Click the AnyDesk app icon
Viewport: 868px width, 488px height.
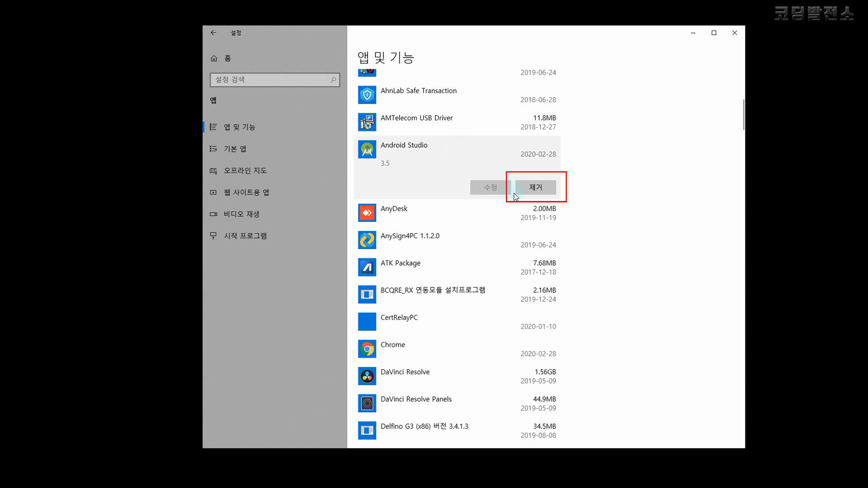[367, 213]
